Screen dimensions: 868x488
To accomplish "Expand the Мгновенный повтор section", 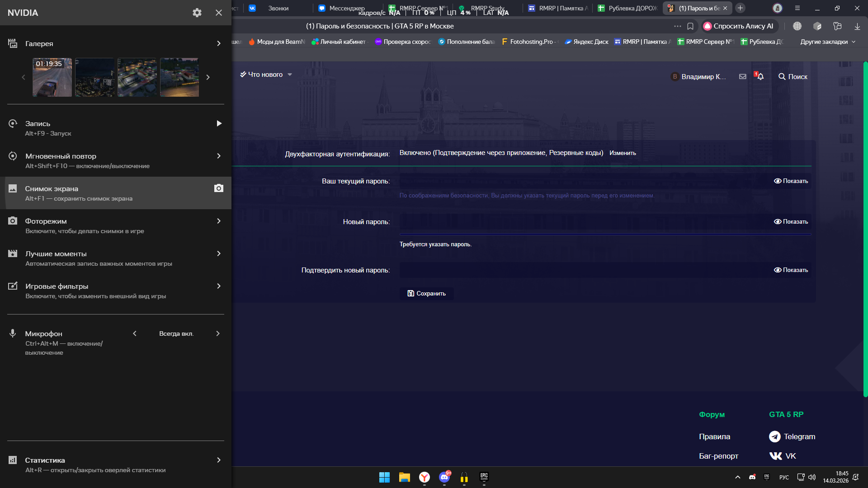I will (x=219, y=156).
